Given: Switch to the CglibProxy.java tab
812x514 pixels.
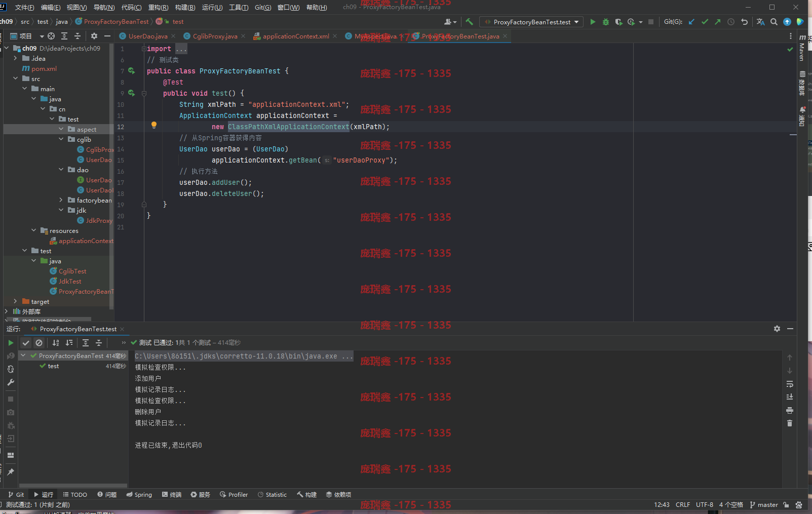Looking at the screenshot, I should 215,36.
